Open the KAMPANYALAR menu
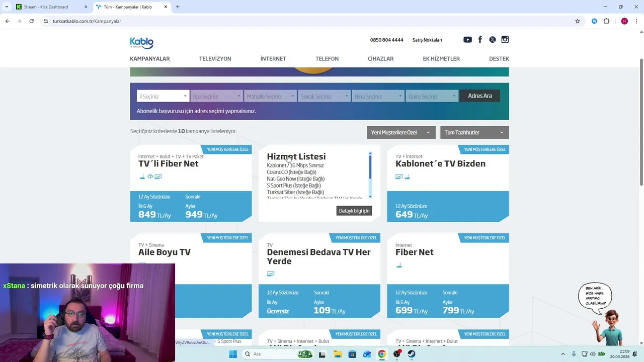 pos(150,59)
